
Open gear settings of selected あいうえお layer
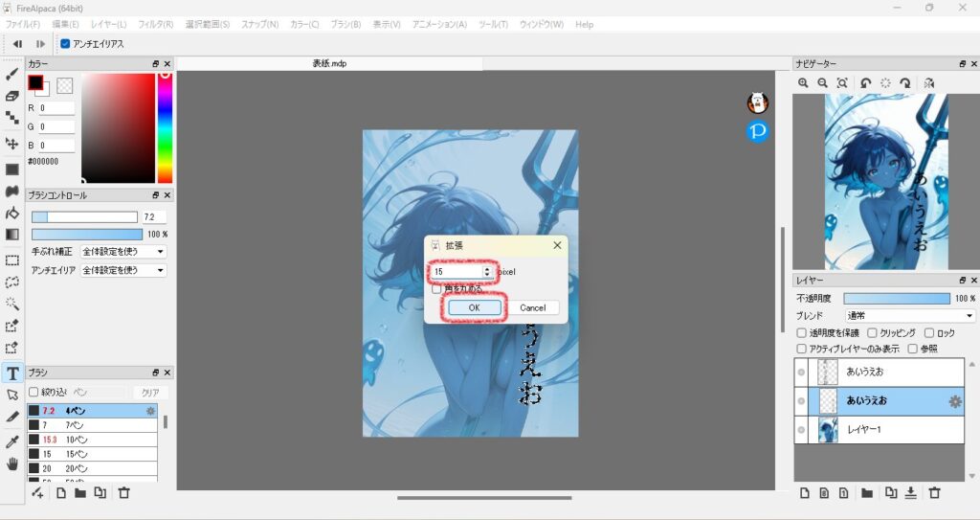(x=953, y=401)
